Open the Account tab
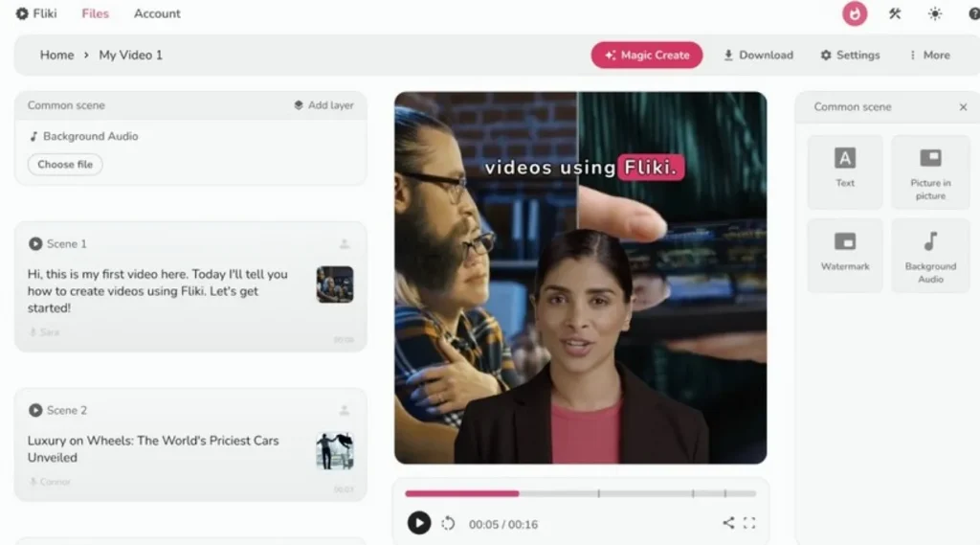This screenshot has width=980, height=545. click(x=157, y=13)
